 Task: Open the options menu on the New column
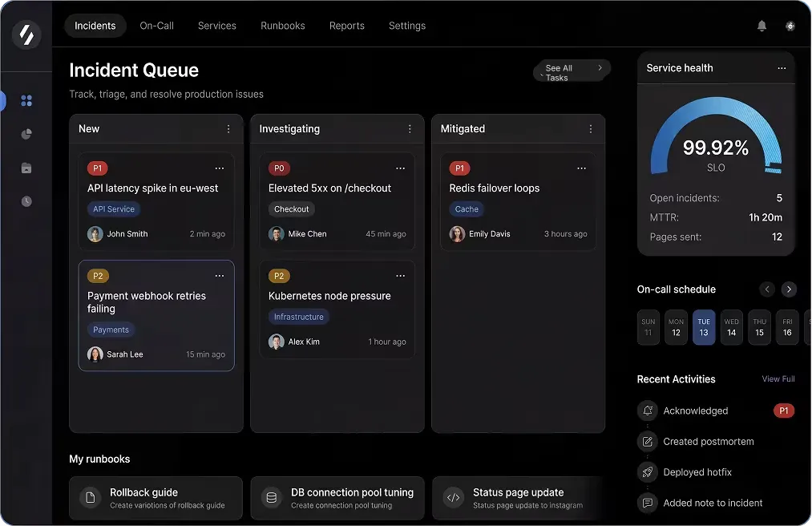(228, 128)
